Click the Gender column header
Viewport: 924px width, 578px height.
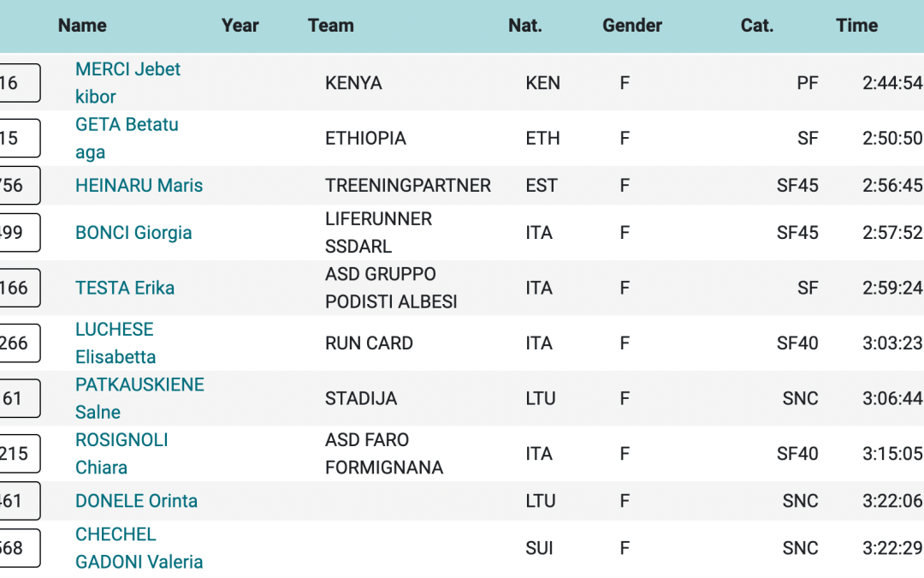pyautogui.click(x=632, y=26)
